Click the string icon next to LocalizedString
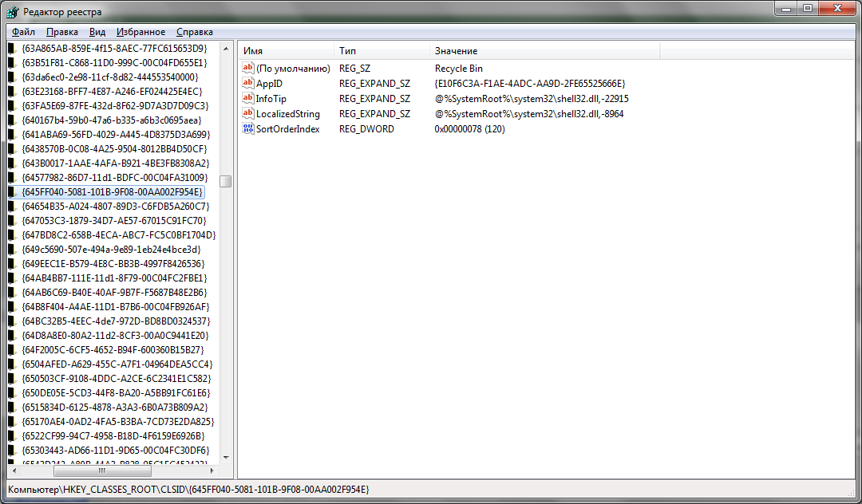The image size is (862, 504). (x=248, y=113)
